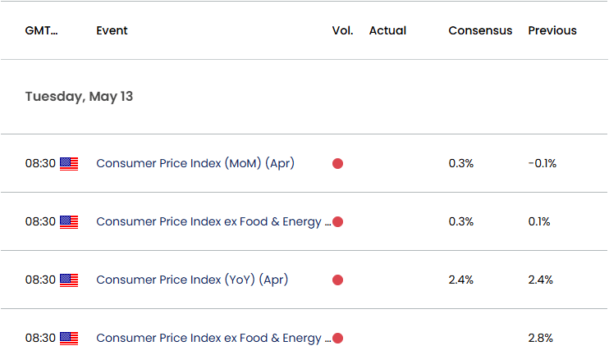Click red volatility dot for CPI YoY
609x364 pixels.
point(337,280)
